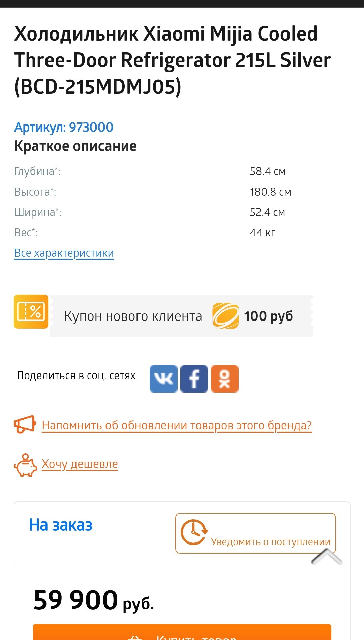Click the product title Xiaomi Mijia refrigerator
The width and height of the screenshot is (364, 640).
click(172, 60)
